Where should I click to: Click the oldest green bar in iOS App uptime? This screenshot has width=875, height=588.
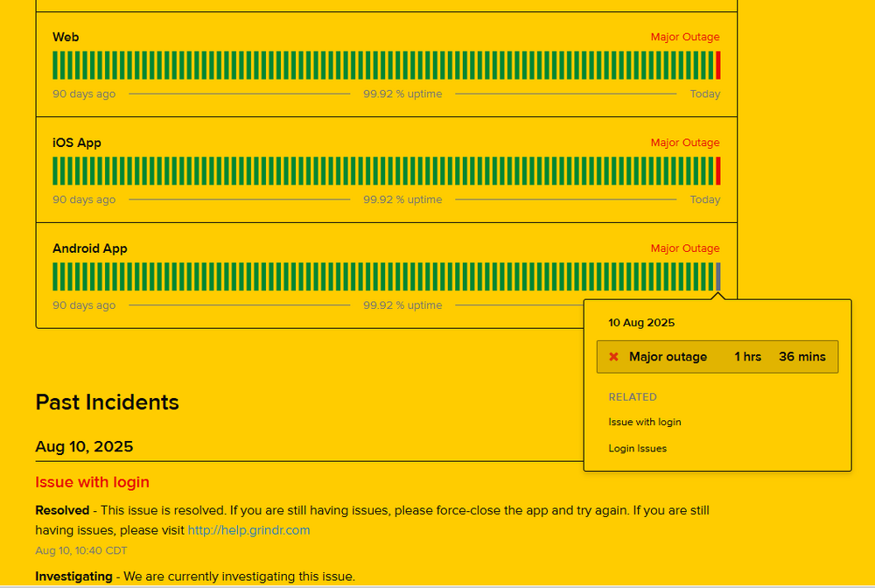coord(55,171)
